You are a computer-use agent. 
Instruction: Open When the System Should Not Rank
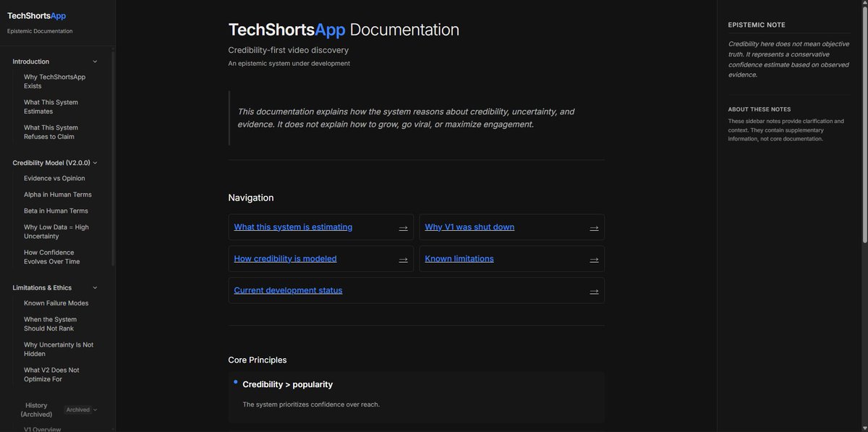[50, 323]
